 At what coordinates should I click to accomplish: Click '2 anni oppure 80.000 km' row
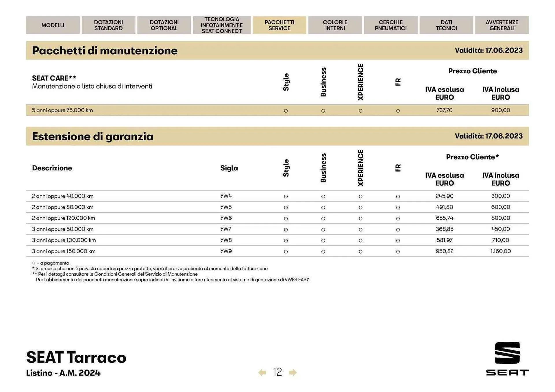[277, 207]
